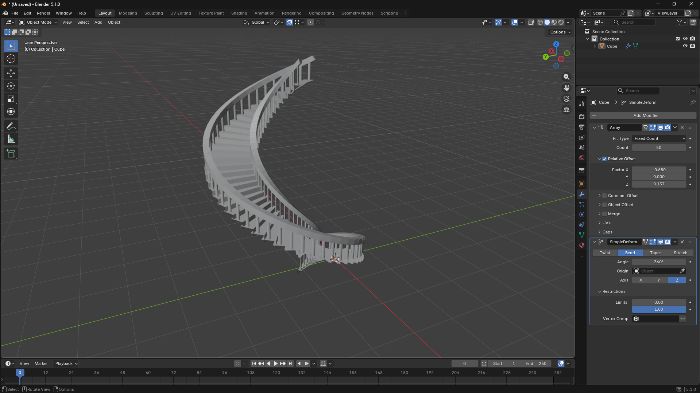The width and height of the screenshot is (700, 393).
Task: Hide the Cube in outliner viewport
Action: (685, 46)
